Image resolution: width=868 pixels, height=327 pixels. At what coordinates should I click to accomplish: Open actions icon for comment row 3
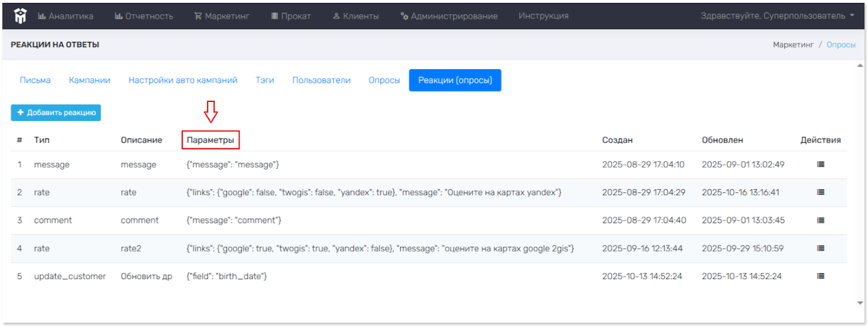point(820,220)
